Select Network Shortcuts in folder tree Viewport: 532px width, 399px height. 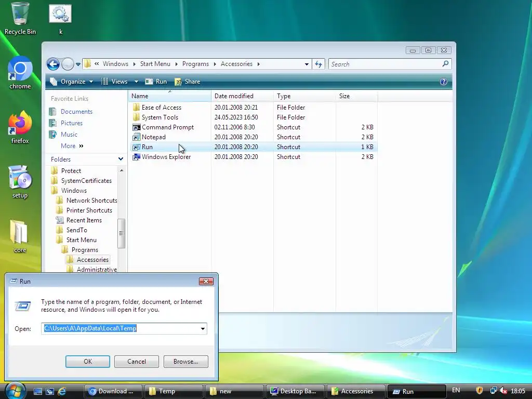[91, 200]
